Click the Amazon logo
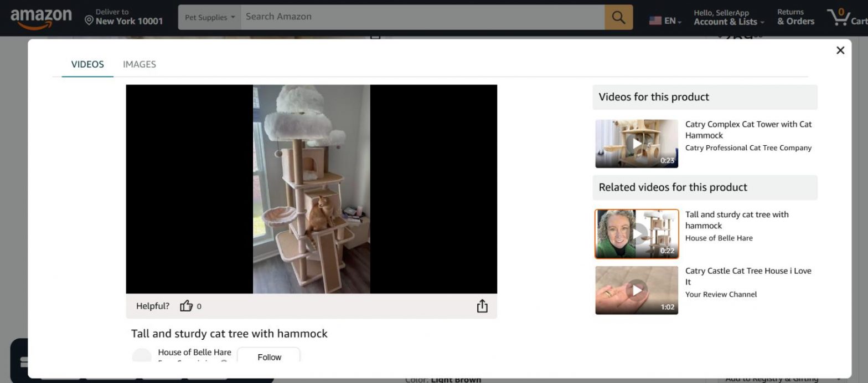The image size is (868, 383). 41,19
